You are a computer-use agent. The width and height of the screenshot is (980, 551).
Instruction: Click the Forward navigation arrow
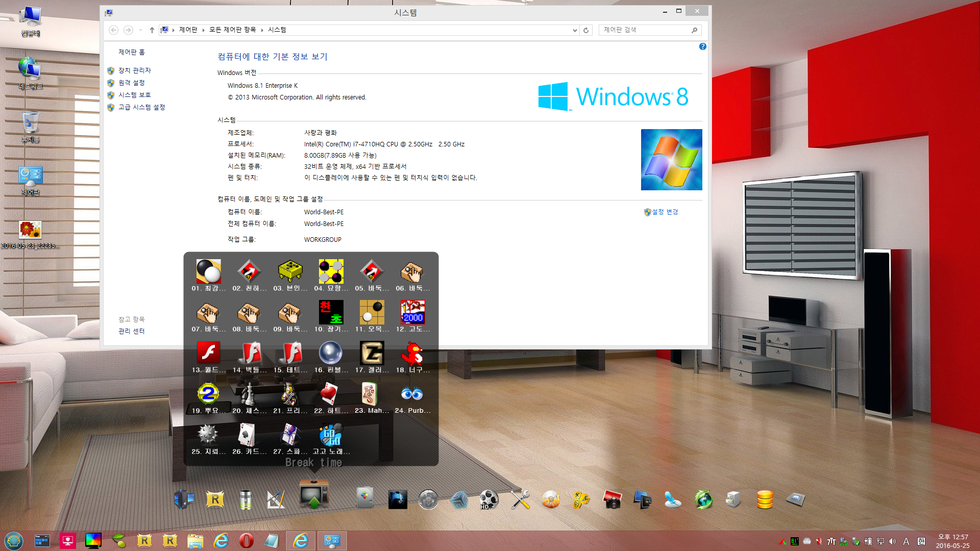[x=128, y=30]
